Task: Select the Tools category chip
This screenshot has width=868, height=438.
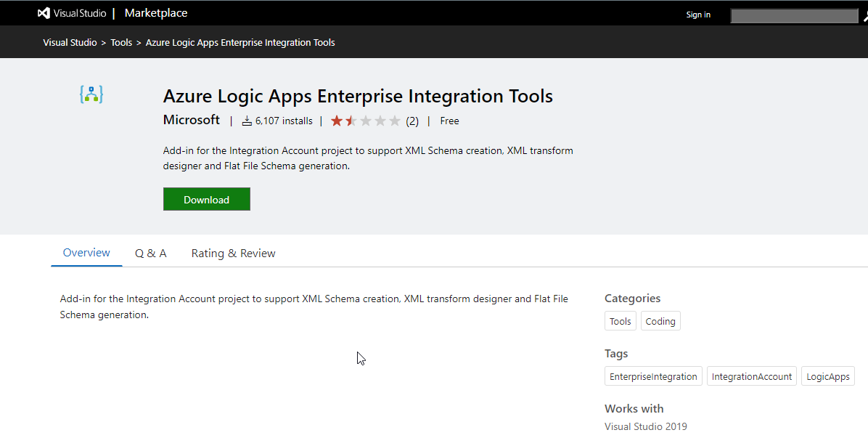Action: click(620, 321)
